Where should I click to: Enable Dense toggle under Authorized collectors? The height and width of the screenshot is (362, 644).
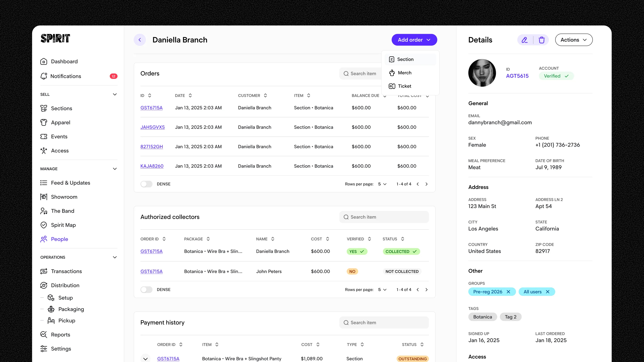click(146, 290)
